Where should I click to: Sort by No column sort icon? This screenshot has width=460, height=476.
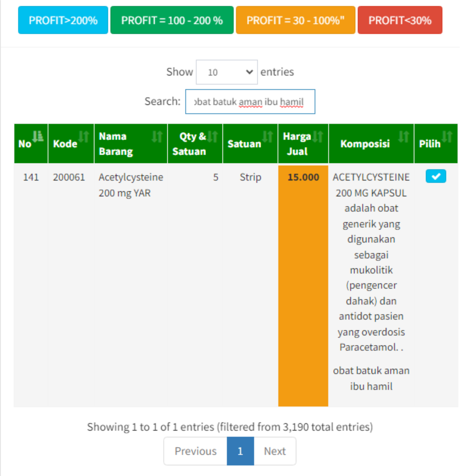[x=38, y=136]
